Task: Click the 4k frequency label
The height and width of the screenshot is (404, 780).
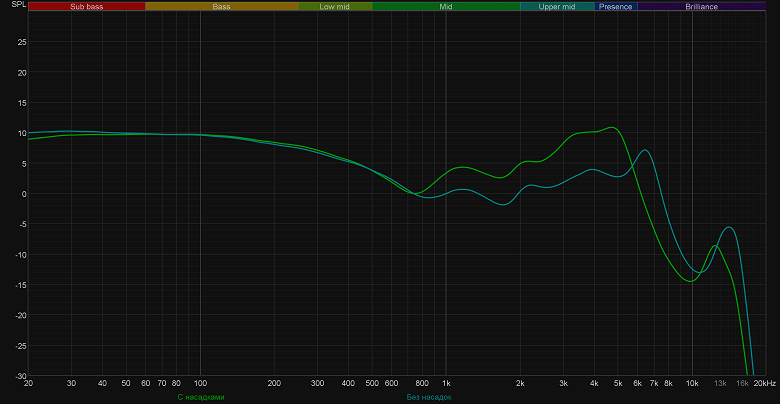Action: (594, 383)
